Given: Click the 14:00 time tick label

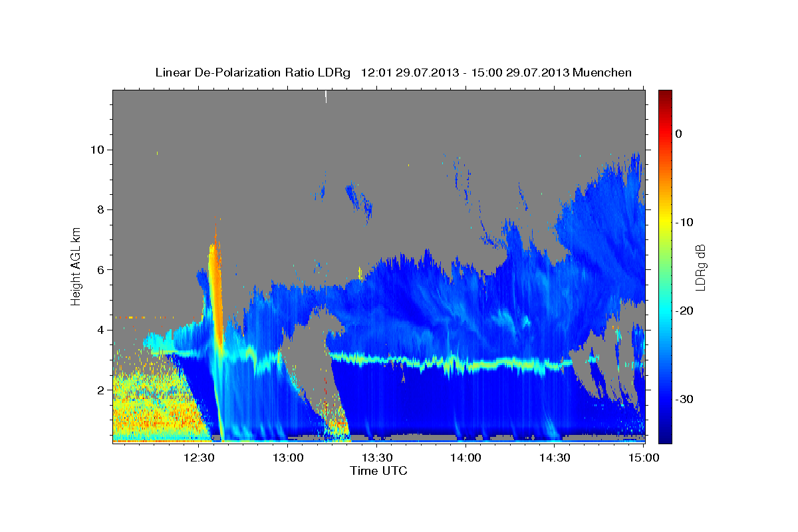Looking at the screenshot, I should [x=465, y=458].
